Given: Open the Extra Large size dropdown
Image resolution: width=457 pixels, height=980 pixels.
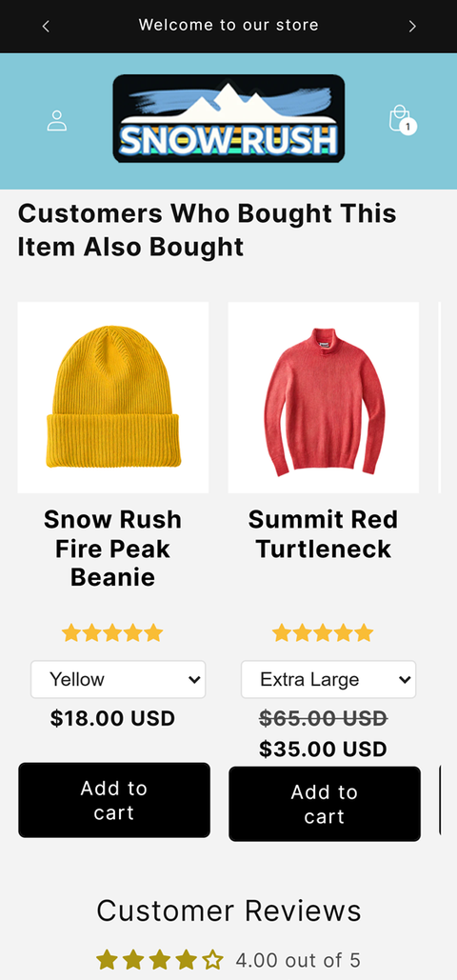Looking at the screenshot, I should (x=328, y=679).
